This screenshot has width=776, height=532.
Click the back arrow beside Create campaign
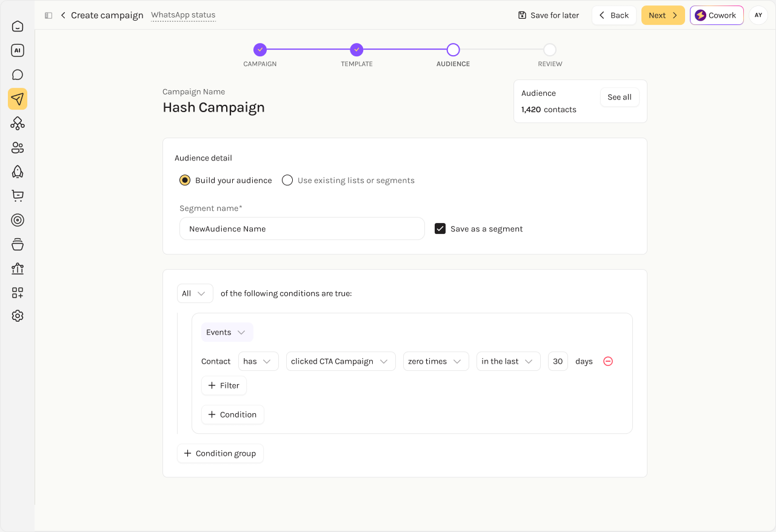click(x=63, y=15)
